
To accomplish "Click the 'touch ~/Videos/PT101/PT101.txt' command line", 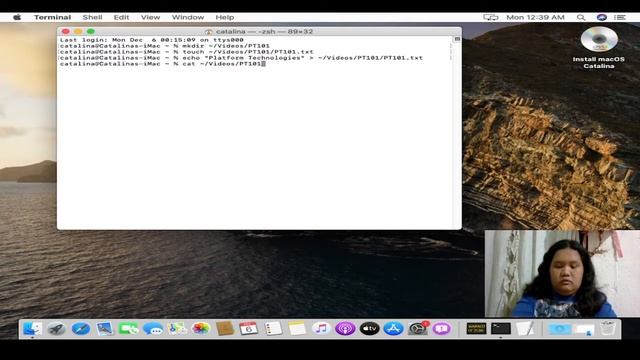I will point(187,52).
